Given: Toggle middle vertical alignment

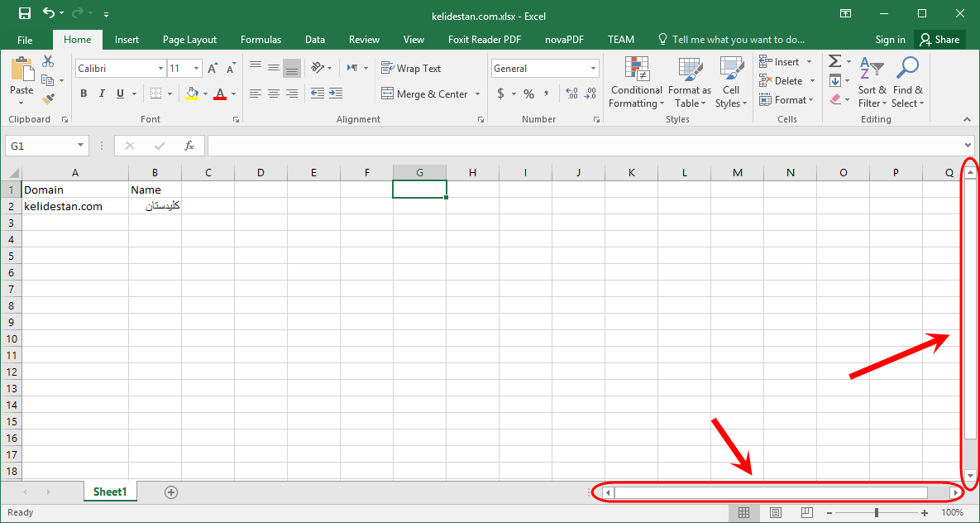Looking at the screenshot, I should 273,67.
